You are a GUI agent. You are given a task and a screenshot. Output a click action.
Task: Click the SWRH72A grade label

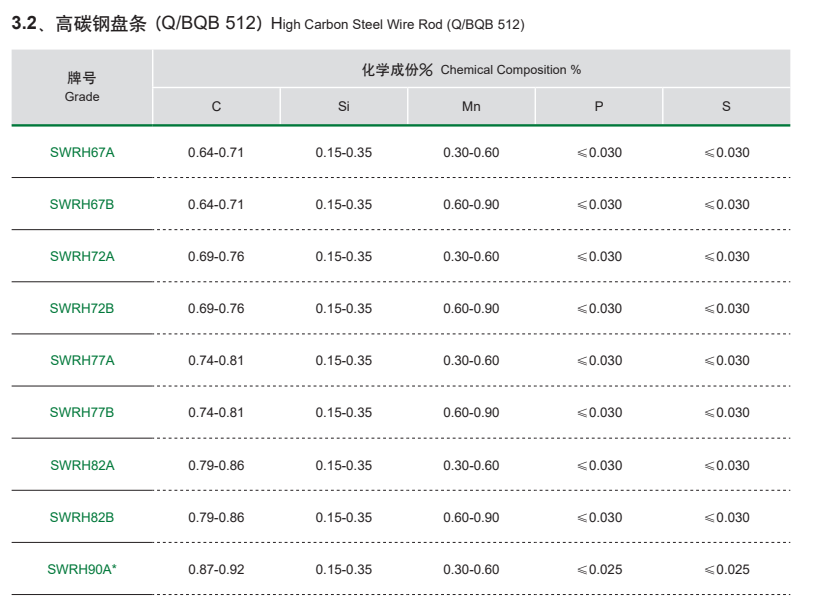coord(82,257)
